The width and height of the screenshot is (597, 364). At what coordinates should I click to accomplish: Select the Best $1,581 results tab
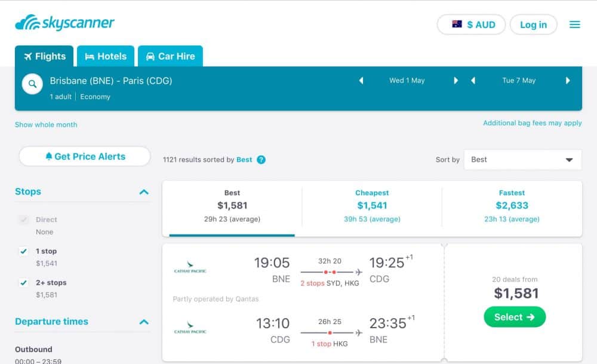pyautogui.click(x=232, y=208)
